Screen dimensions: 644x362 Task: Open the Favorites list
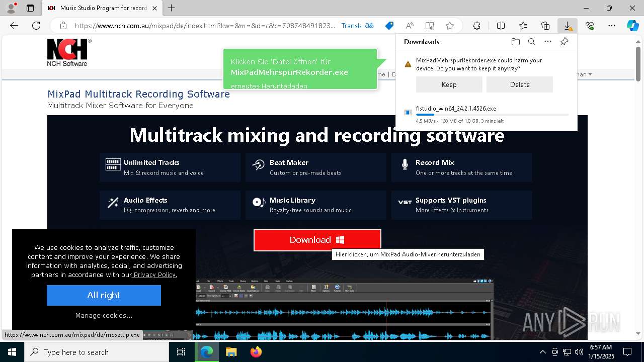(x=523, y=26)
